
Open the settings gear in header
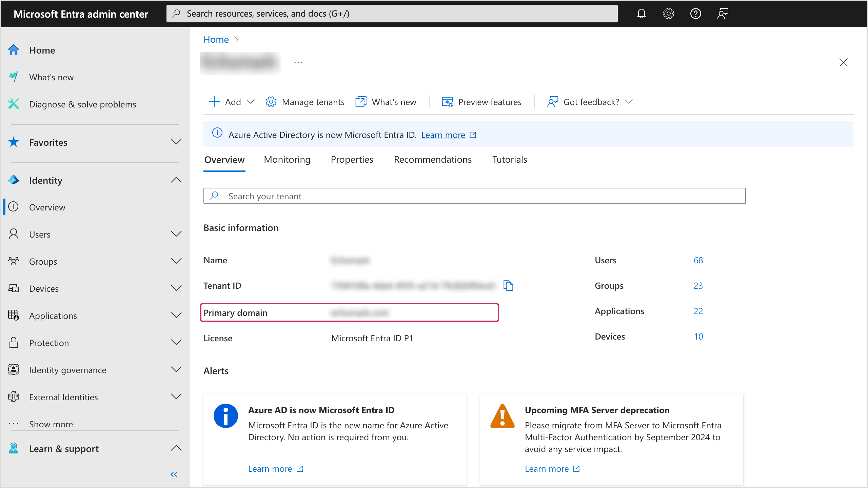click(668, 14)
